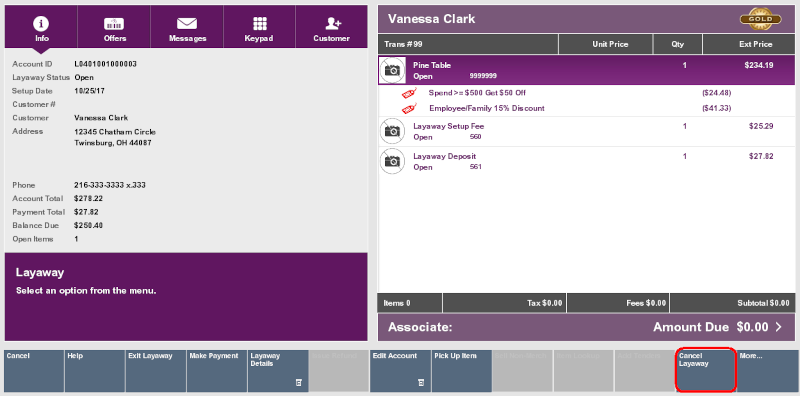Click the list icon on Edit Account button
800x396 pixels.
[x=421, y=382]
